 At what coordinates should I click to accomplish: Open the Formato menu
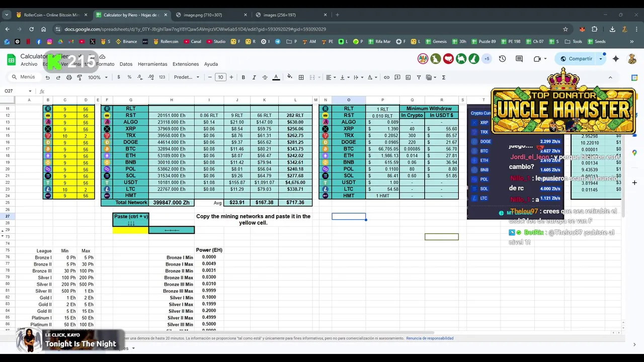click(105, 64)
